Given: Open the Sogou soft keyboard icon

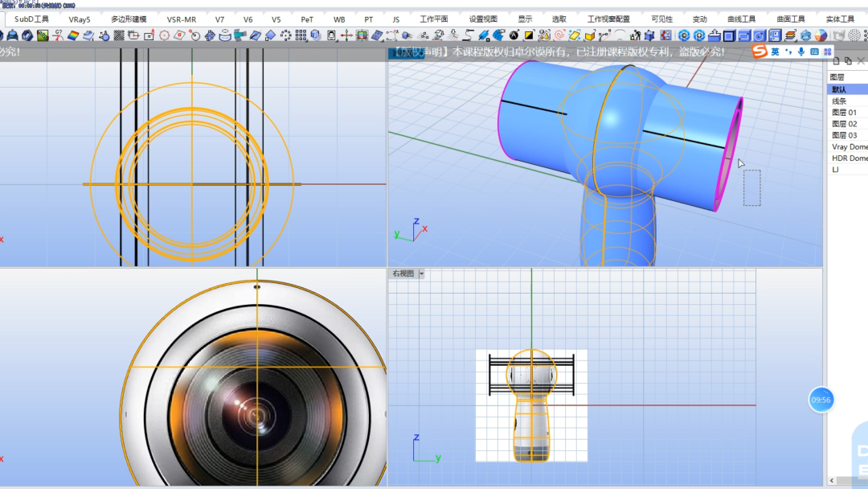Looking at the screenshot, I should [814, 51].
